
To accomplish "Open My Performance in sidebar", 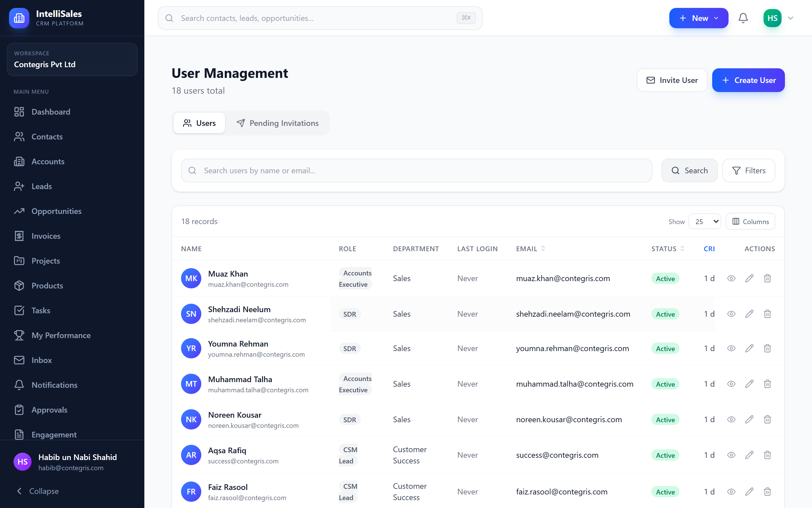I will pos(72,335).
